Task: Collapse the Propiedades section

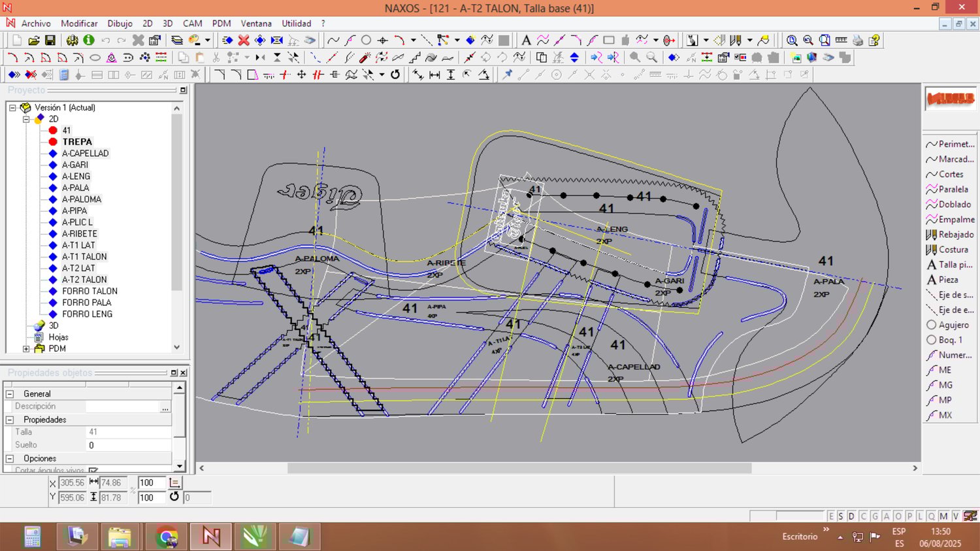Action: click(x=10, y=420)
